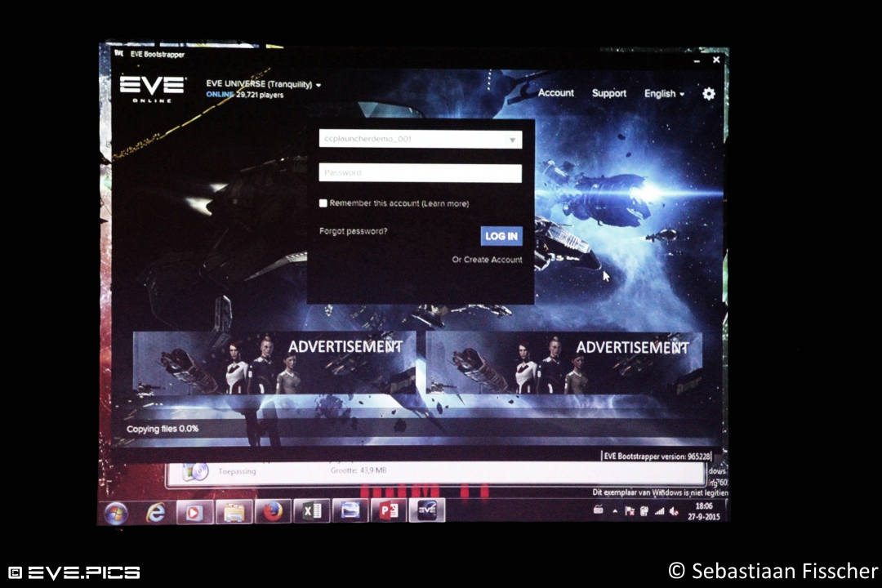Open the Support menu item
882x588 pixels.
click(608, 93)
